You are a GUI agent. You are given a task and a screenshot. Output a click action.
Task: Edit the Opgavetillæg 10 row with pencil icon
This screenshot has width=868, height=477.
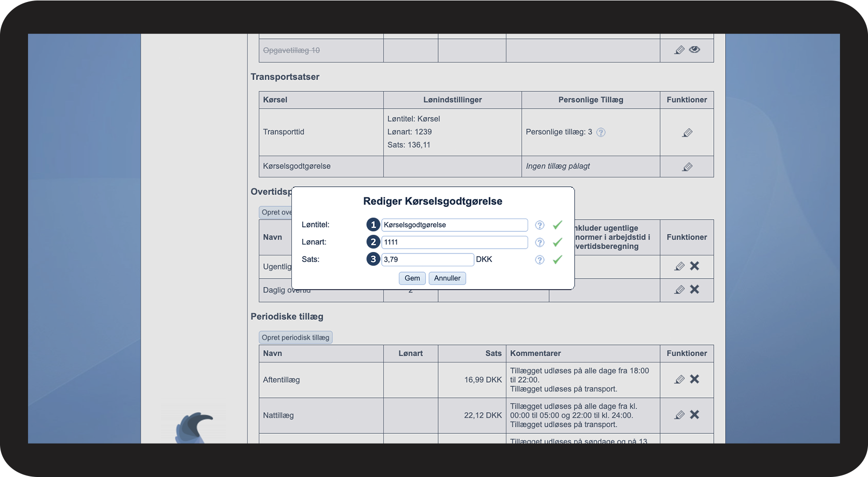[x=679, y=50]
